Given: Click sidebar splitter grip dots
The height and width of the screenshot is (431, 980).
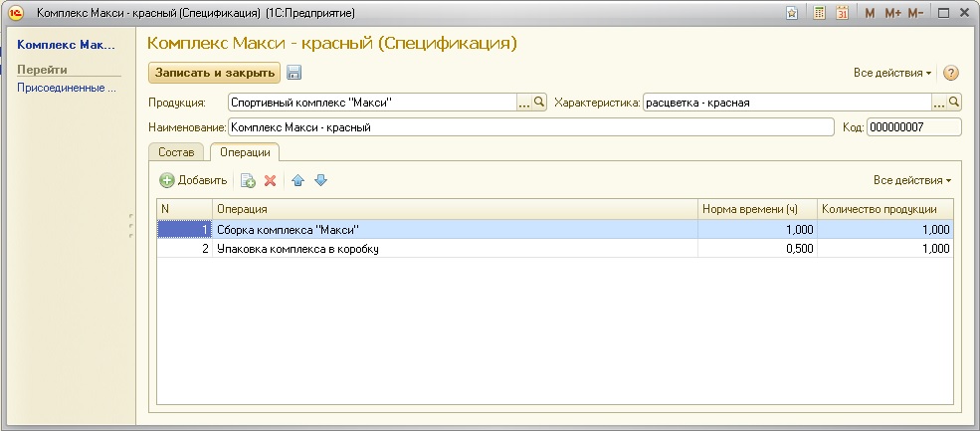Looking at the screenshot, I should [x=131, y=226].
